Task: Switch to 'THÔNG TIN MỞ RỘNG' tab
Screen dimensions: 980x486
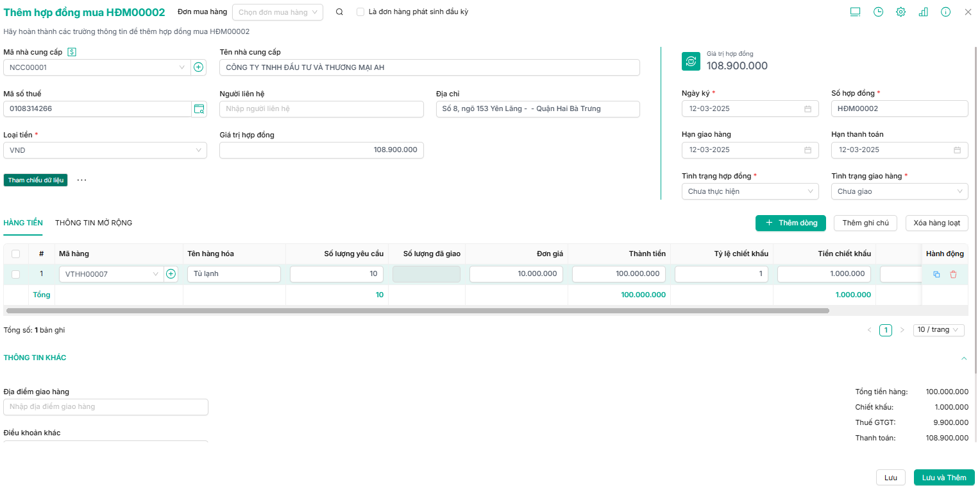Action: (x=94, y=223)
